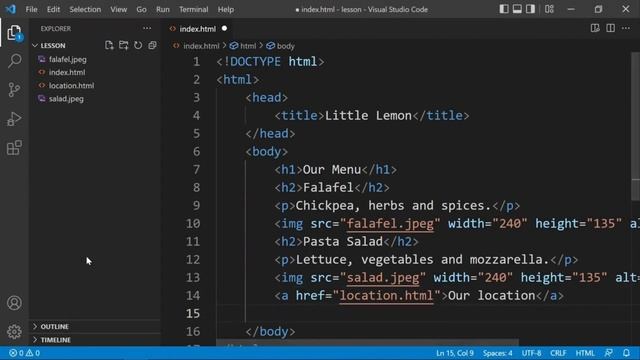Open the Selection menu
Screen dimensions: 640x360
coord(85,9)
